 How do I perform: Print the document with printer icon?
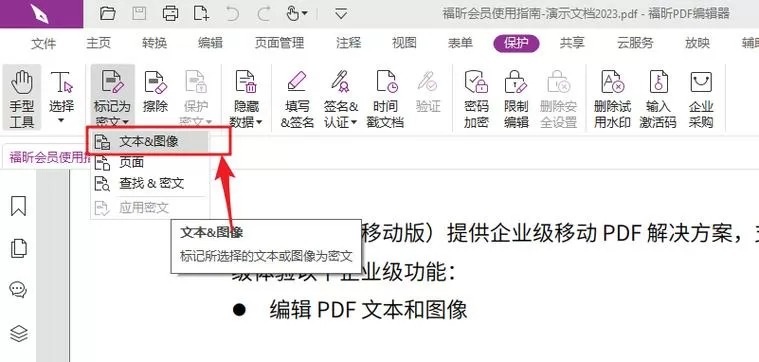pyautogui.click(x=170, y=13)
